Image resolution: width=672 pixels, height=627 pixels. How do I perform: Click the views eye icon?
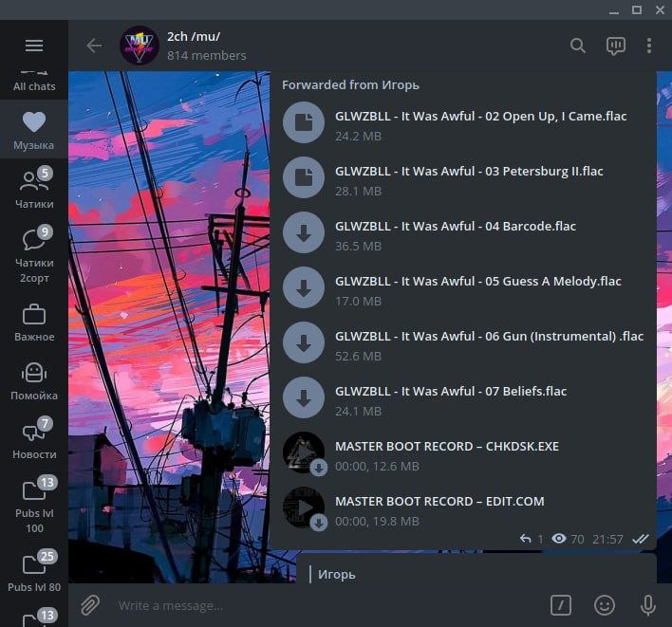point(559,539)
